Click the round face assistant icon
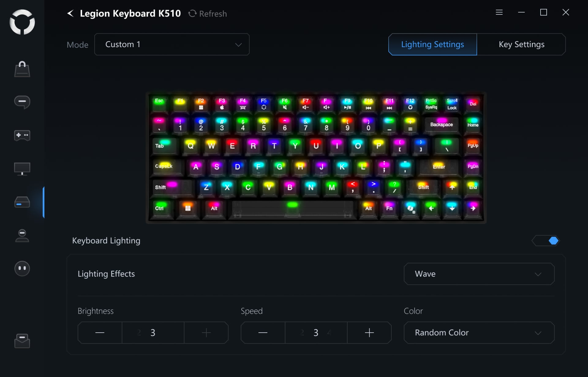 tap(22, 269)
